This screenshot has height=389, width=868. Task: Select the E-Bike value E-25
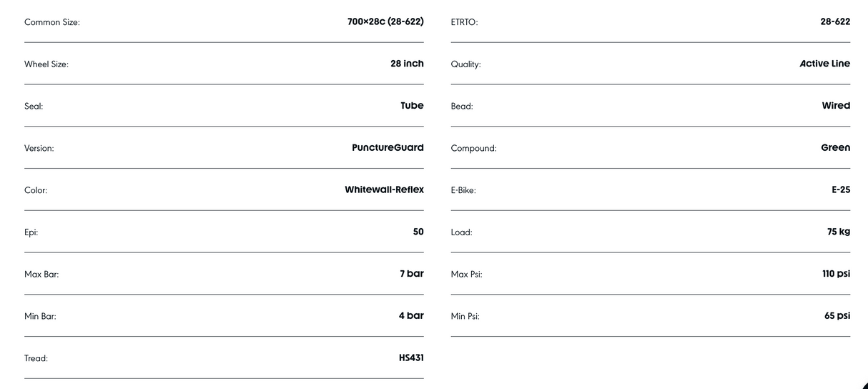841,189
